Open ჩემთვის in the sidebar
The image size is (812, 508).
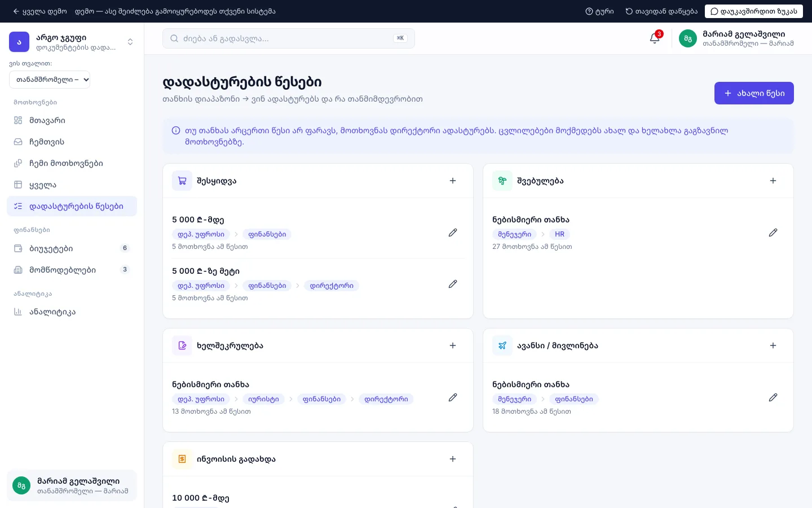point(72,142)
